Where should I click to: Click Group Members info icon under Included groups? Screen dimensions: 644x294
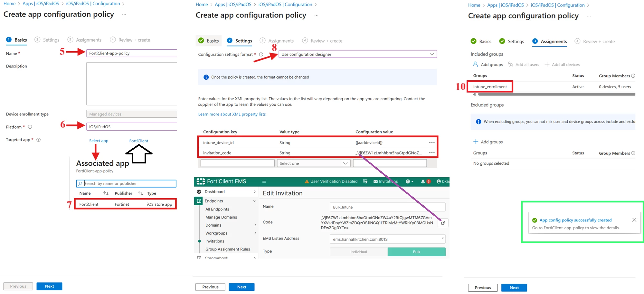click(x=633, y=76)
